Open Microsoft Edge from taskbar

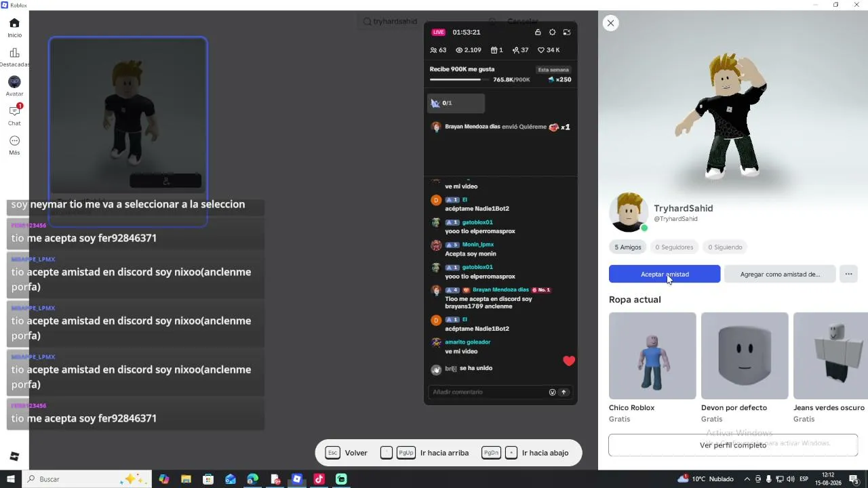pyautogui.click(x=252, y=479)
